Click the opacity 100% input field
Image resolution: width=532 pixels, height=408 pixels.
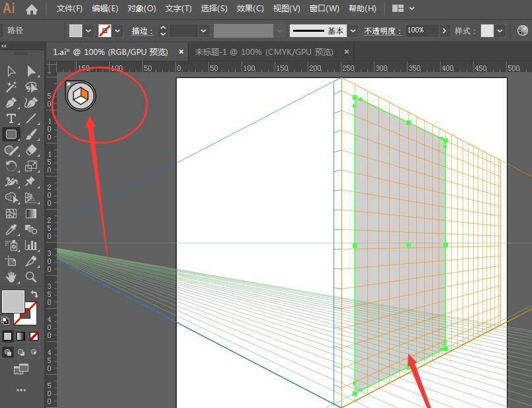click(421, 30)
